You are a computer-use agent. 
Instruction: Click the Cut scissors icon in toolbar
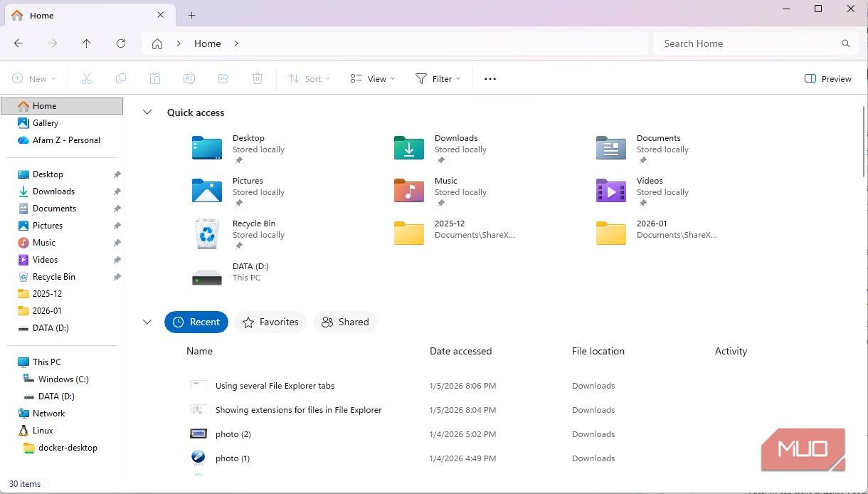click(x=87, y=79)
